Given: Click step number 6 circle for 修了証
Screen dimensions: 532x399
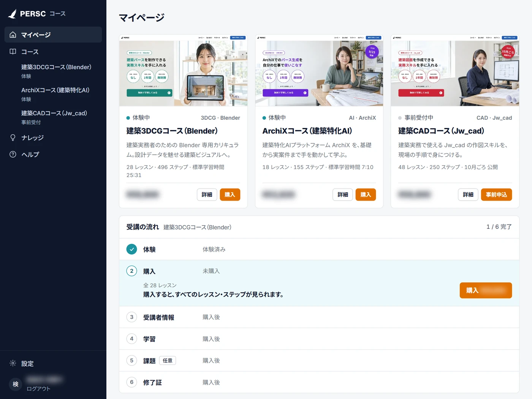Looking at the screenshot, I should pos(131,382).
